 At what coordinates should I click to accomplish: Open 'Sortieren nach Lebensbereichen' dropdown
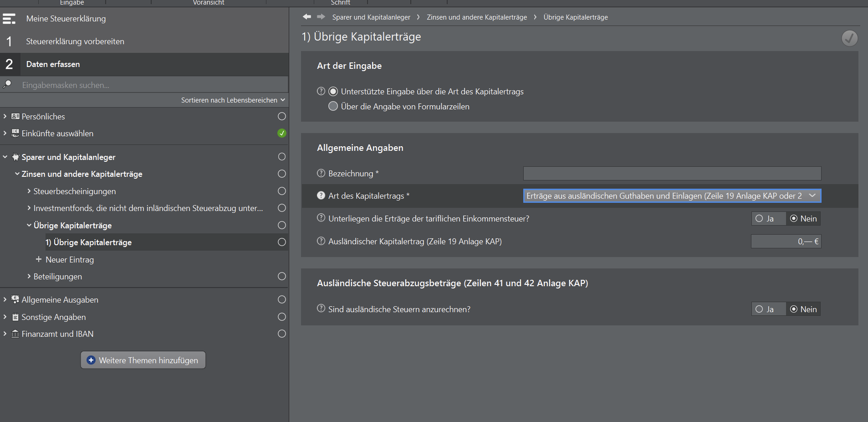tap(233, 100)
